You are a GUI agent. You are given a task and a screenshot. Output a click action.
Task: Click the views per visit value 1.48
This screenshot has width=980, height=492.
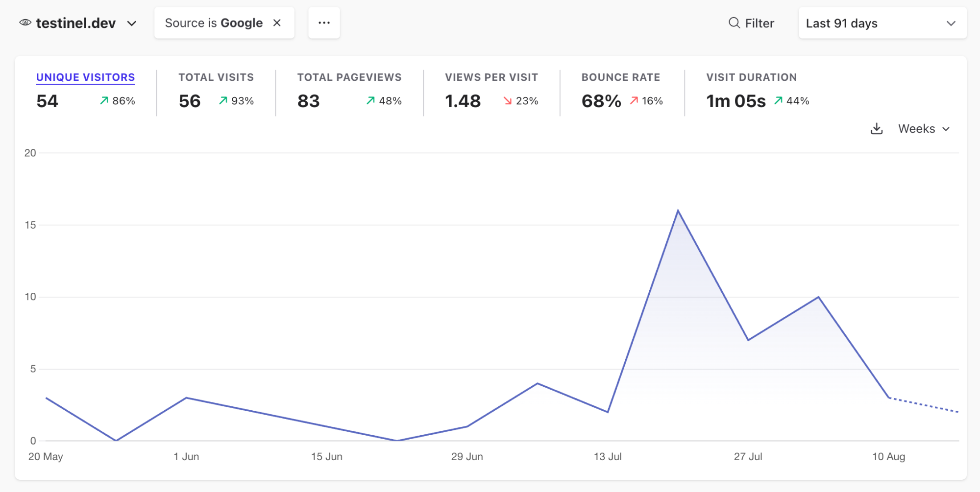(463, 101)
